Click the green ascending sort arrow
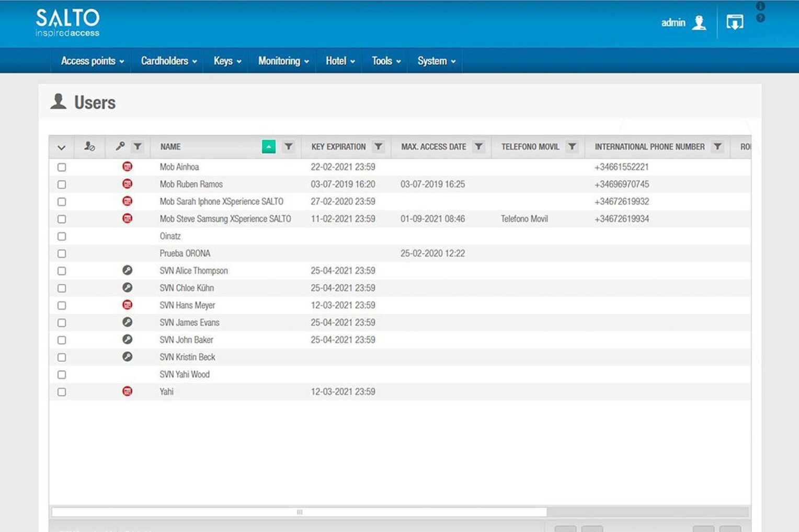This screenshot has width=799, height=532. pyautogui.click(x=268, y=147)
